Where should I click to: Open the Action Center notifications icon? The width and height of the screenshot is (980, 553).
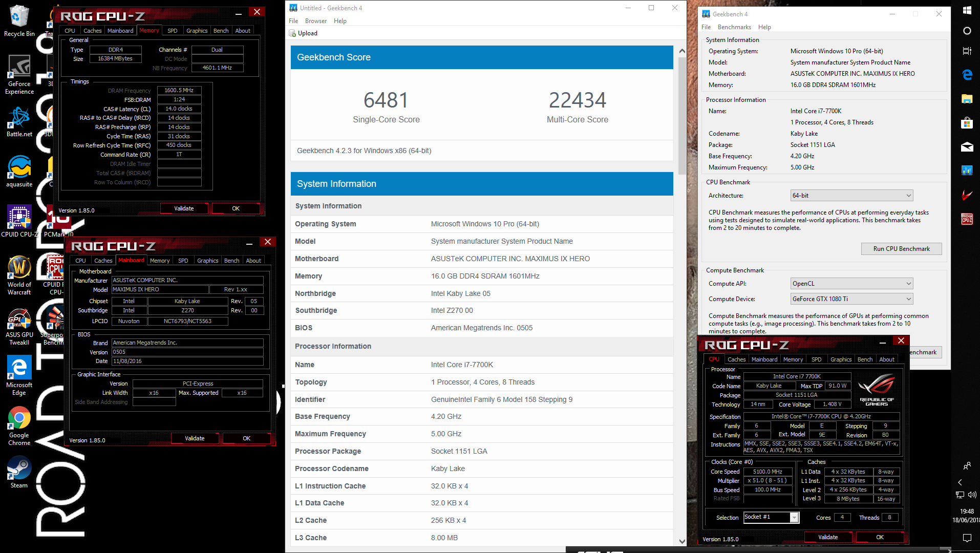(x=967, y=538)
